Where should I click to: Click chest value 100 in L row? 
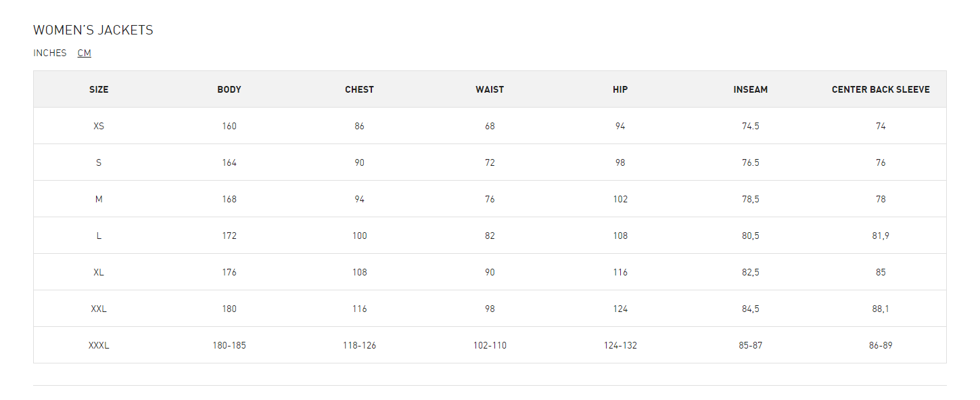coord(359,236)
